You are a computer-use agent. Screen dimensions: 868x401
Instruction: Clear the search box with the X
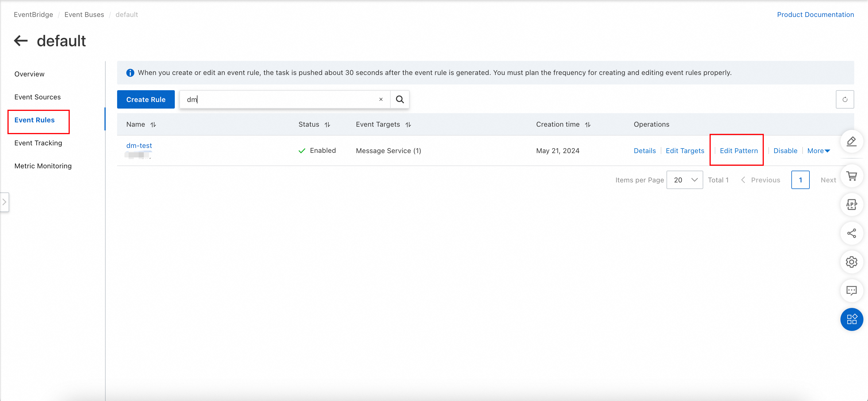click(381, 99)
